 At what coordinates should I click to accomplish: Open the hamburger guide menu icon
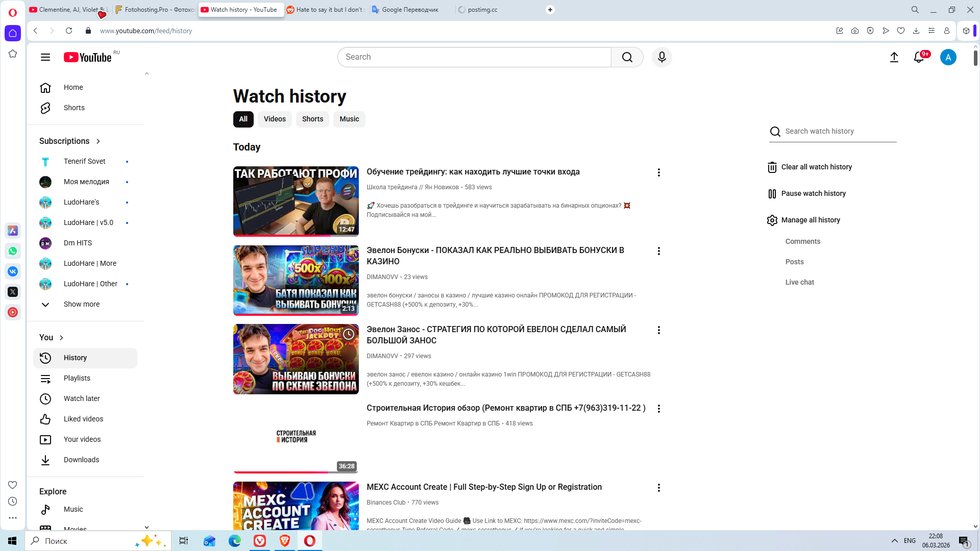[45, 57]
